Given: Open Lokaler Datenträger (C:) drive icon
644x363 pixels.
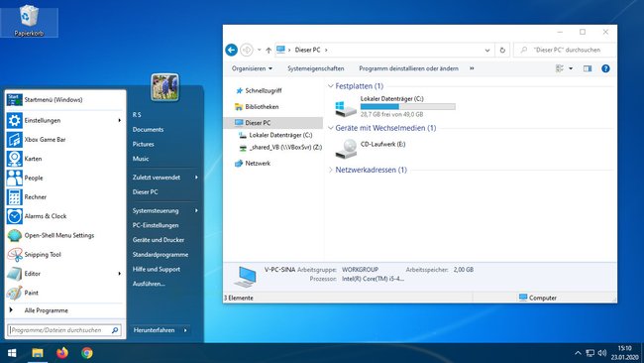Looking at the screenshot, I should point(346,108).
